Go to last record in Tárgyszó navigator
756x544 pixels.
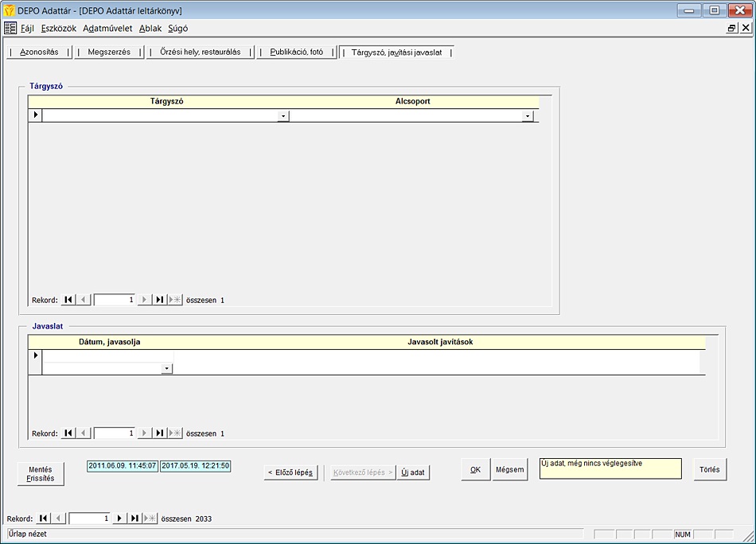[160, 300]
